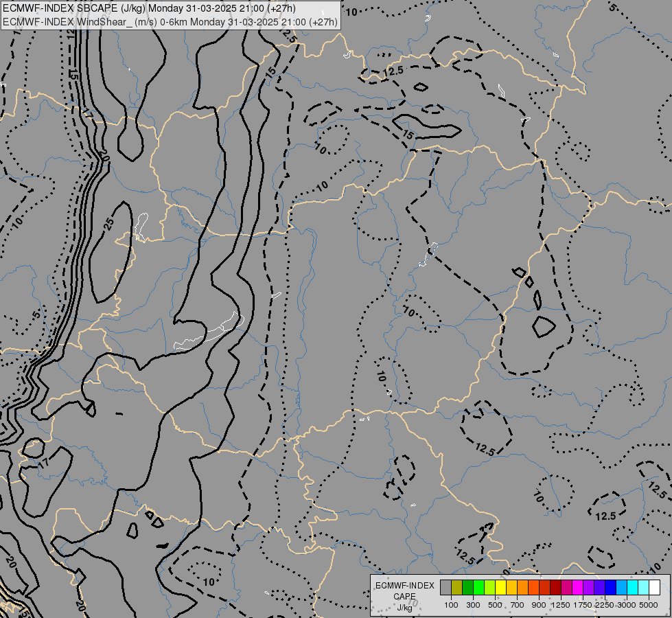Click the yellow-green (lime) legend swatch
The height and width of the screenshot is (618, 672).
tap(490, 587)
